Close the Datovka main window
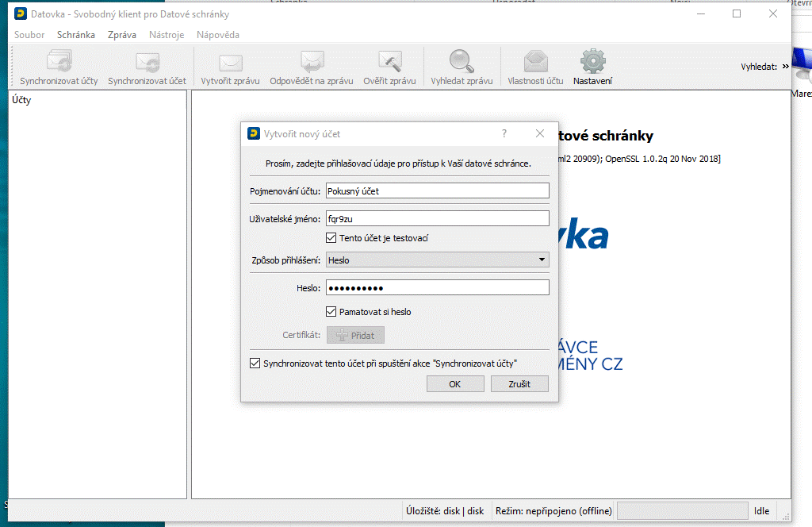Screen dimensions: 812x527 (x=773, y=14)
